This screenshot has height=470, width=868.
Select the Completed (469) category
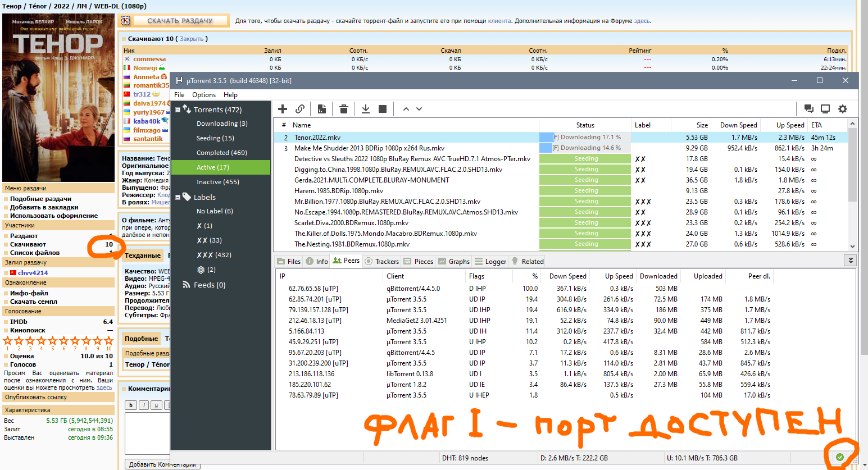coord(221,153)
